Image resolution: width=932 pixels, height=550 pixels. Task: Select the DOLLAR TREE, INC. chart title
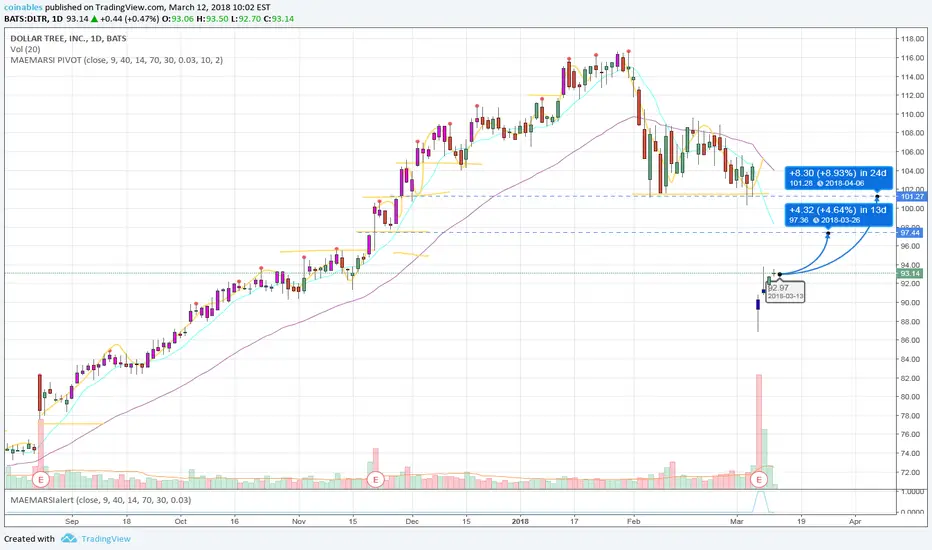[68, 38]
